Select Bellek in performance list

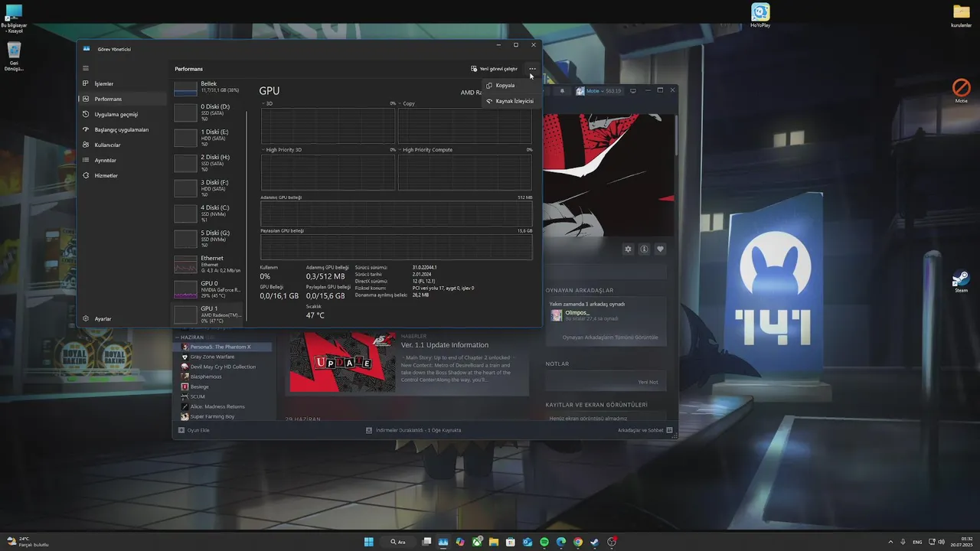pos(208,87)
